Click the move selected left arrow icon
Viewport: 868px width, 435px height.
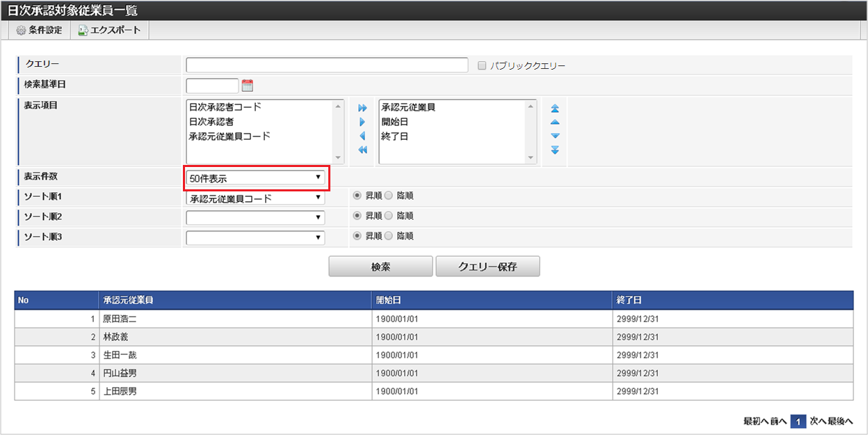(x=362, y=136)
